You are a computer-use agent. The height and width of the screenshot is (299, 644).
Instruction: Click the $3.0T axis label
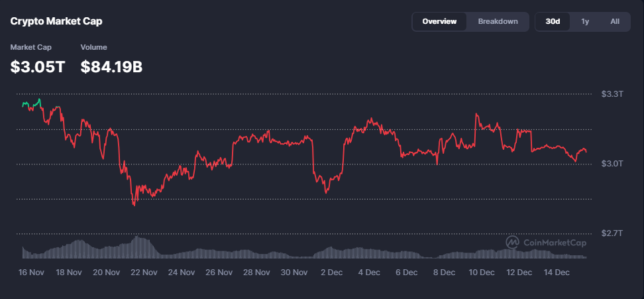coord(611,164)
